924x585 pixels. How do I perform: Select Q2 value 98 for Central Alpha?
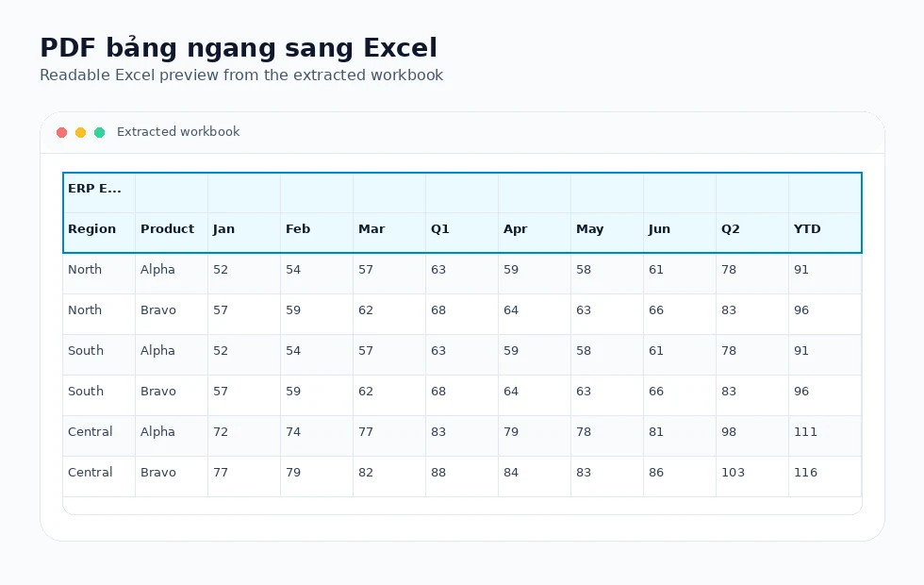pos(728,432)
